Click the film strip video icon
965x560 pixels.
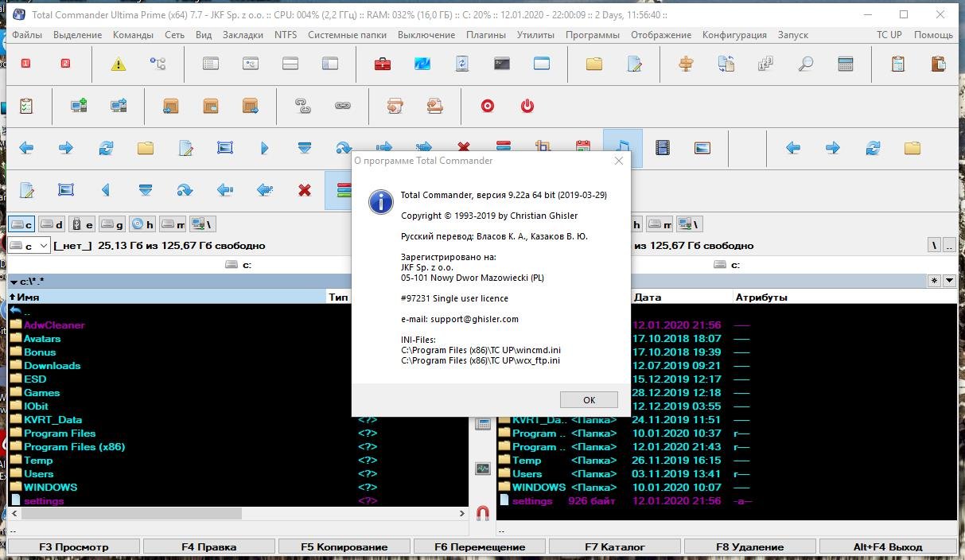pos(663,147)
